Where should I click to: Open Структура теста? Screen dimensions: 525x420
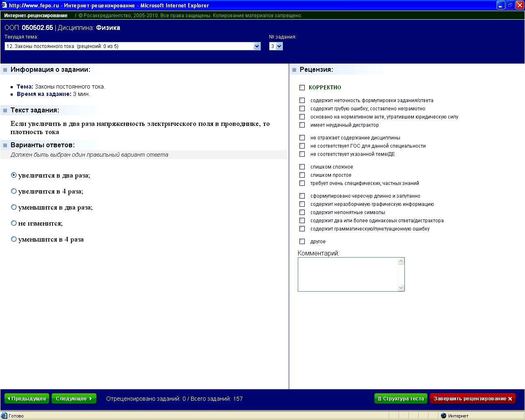pyautogui.click(x=401, y=399)
